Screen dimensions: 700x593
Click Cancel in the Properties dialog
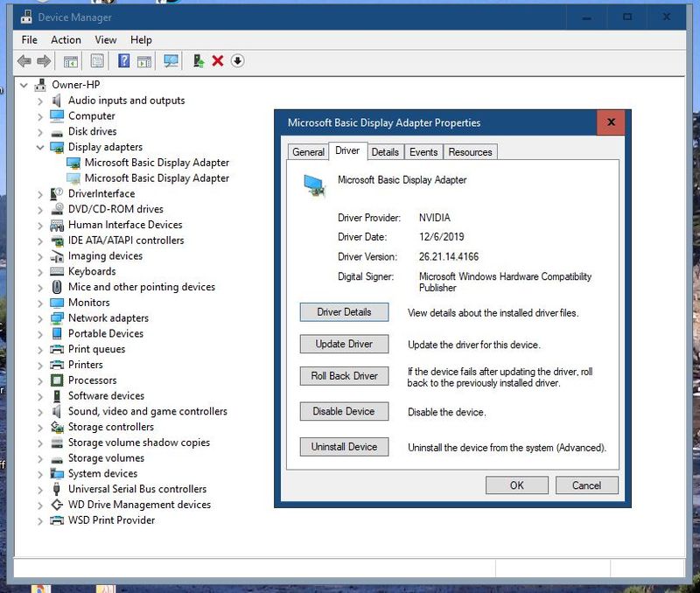[586, 485]
